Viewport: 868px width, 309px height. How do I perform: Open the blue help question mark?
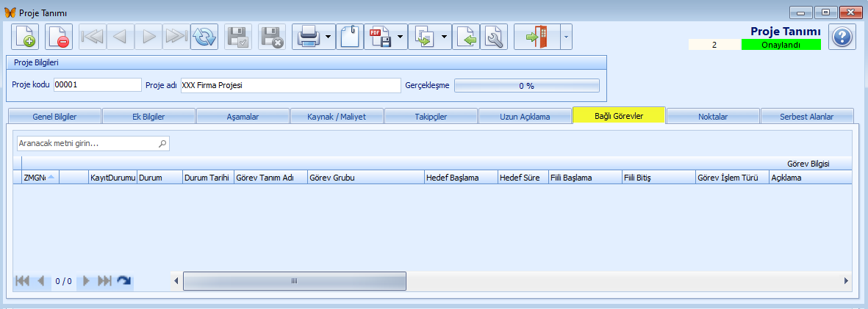[842, 37]
